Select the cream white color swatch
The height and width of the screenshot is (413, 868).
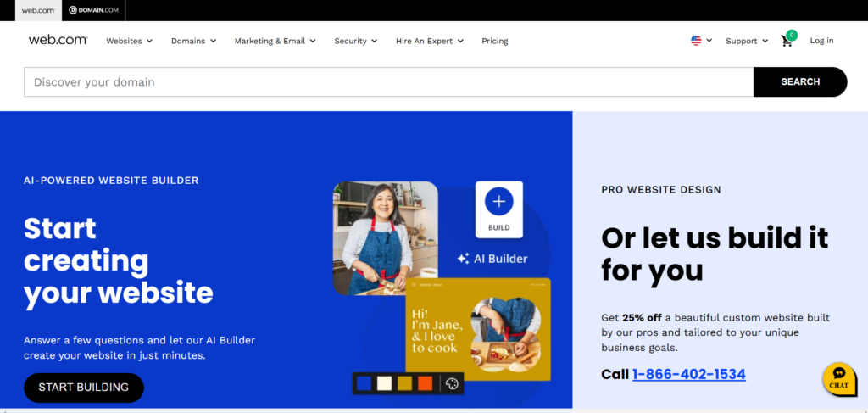[384, 383]
